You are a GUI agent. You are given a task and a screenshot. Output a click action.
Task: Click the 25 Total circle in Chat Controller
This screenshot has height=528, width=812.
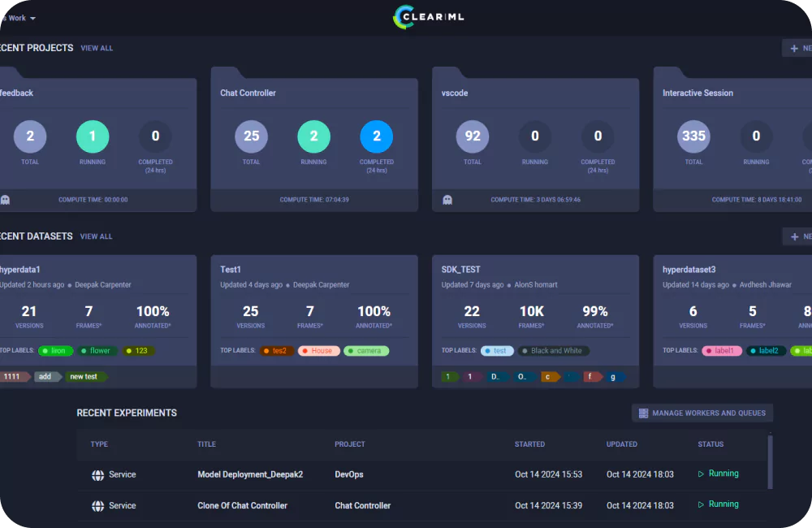coord(251,136)
